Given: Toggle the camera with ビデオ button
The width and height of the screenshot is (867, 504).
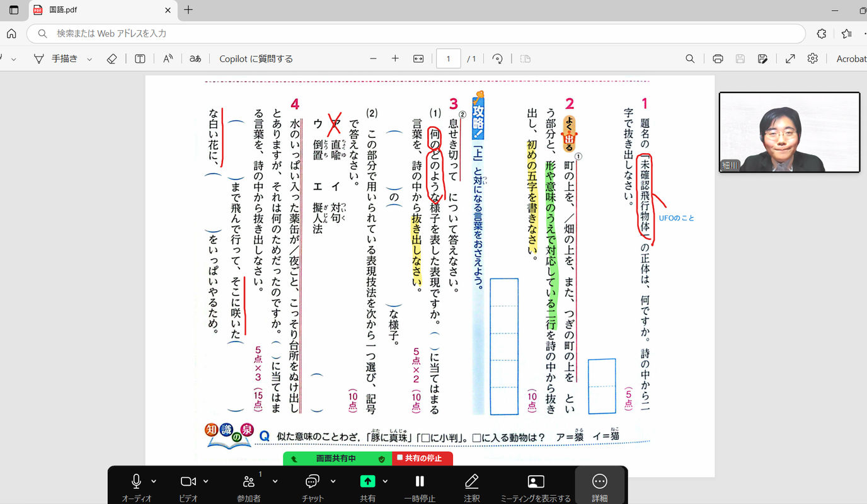Looking at the screenshot, I should pyautogui.click(x=188, y=486).
